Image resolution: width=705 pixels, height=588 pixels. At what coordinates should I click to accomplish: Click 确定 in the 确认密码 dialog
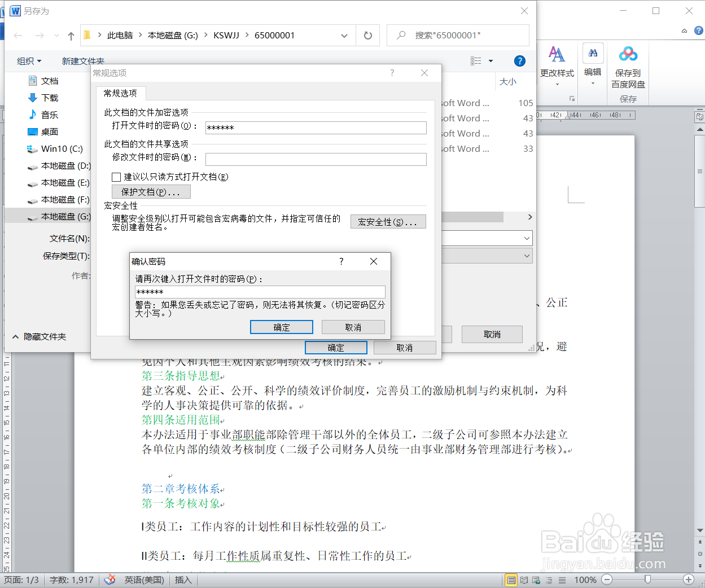[x=281, y=327]
